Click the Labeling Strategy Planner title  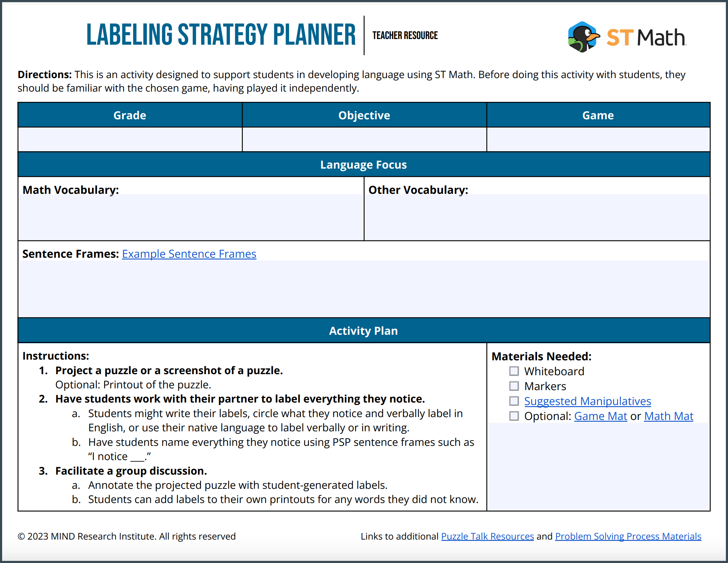pyautogui.click(x=221, y=35)
